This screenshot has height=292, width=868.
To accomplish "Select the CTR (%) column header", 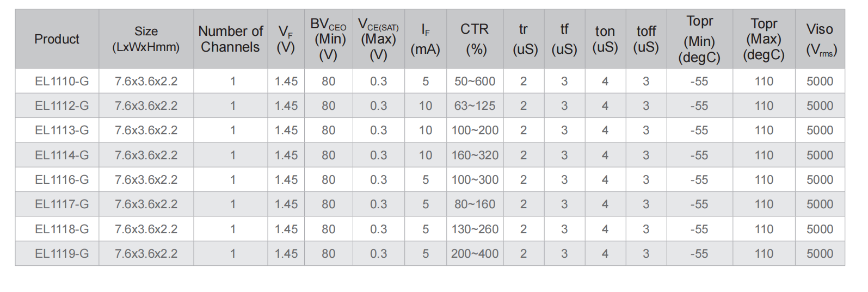I will (x=475, y=39).
